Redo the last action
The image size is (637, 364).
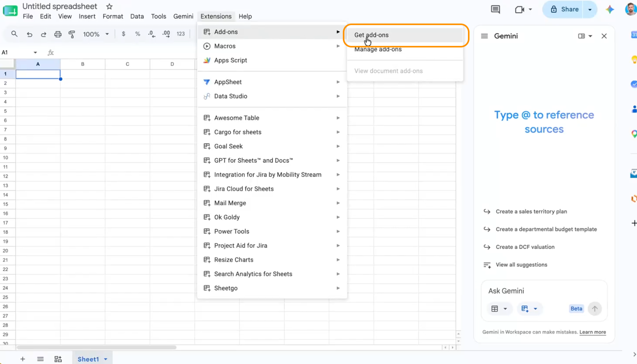coord(44,34)
